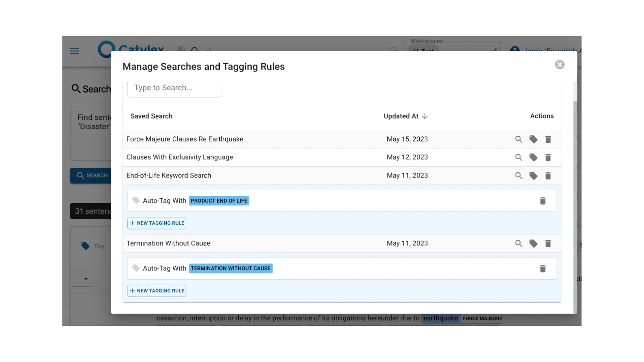Delete Force Majeure Clauses Re Earthquake search
The width and height of the screenshot is (644, 362).
(548, 139)
